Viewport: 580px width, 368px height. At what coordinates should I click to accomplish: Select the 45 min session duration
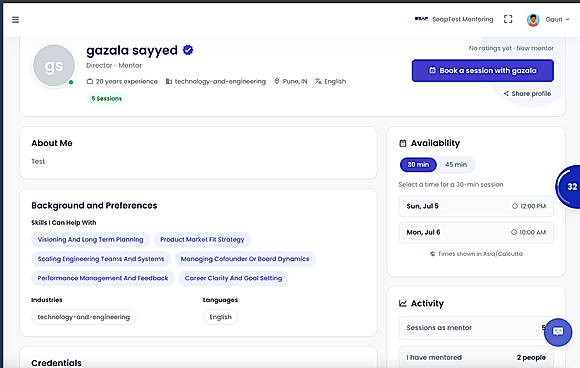click(x=456, y=165)
